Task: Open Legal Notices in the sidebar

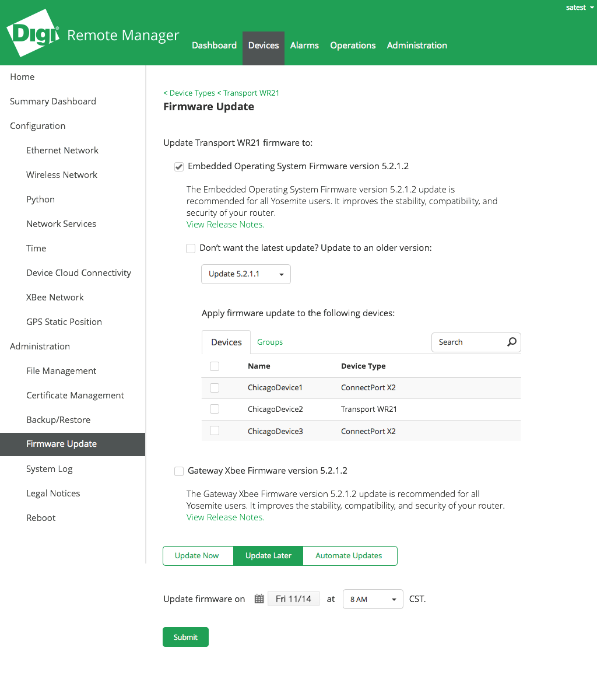Action: [53, 494]
